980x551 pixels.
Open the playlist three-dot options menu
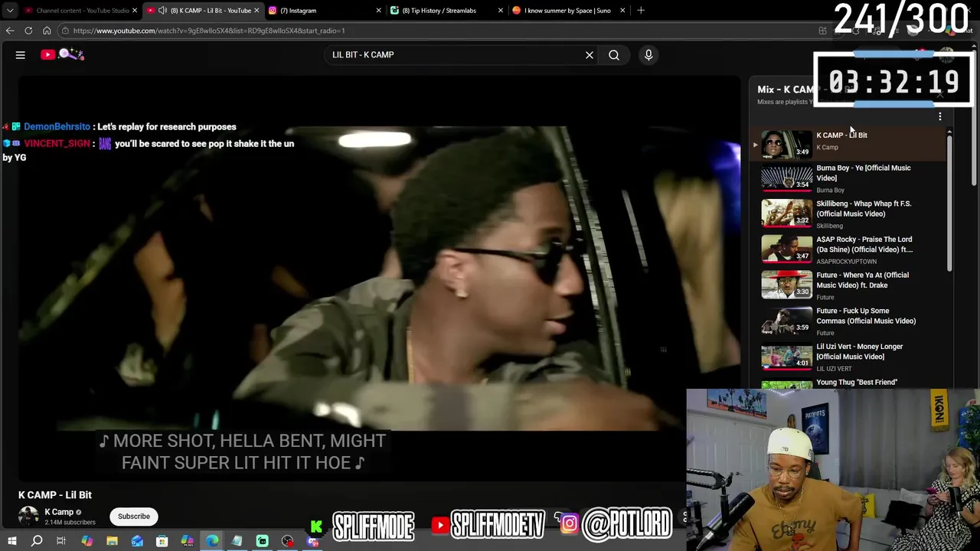pyautogui.click(x=940, y=116)
